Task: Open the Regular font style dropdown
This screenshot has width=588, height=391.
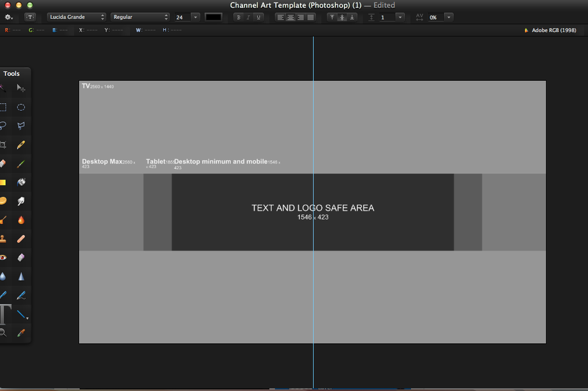Action: coord(140,17)
